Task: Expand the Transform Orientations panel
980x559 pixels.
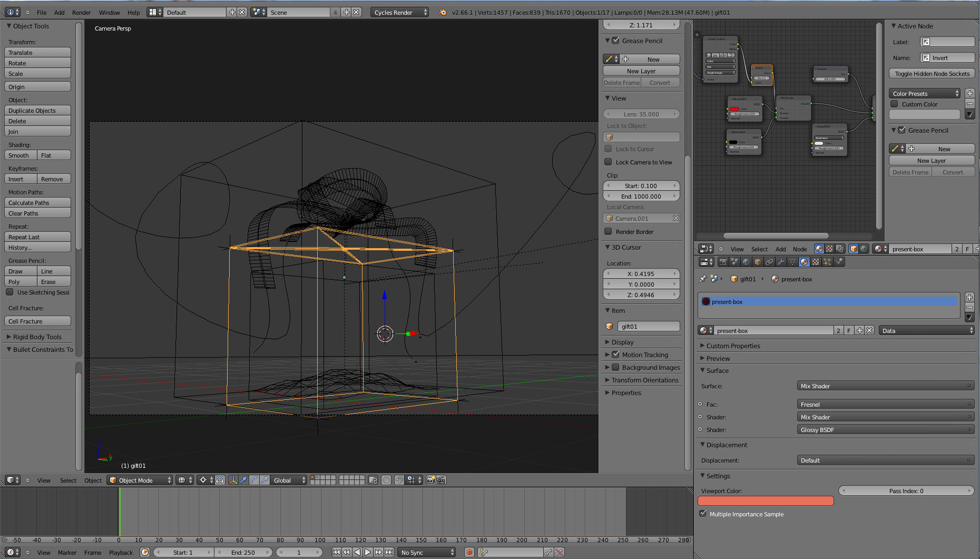Action: 644,380
